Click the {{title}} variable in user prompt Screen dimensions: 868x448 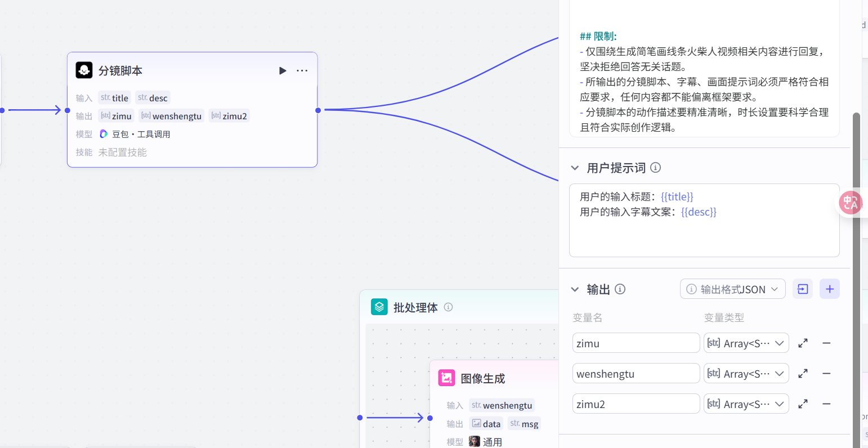(677, 196)
